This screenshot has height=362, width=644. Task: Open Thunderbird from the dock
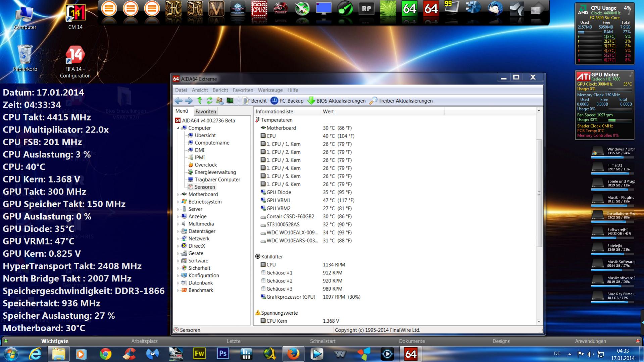[x=495, y=9]
